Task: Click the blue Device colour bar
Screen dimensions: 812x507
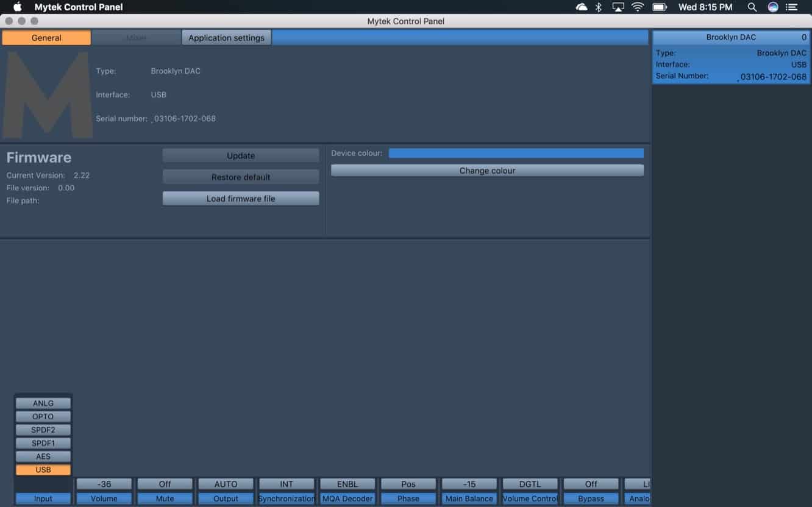Action: [516, 154]
